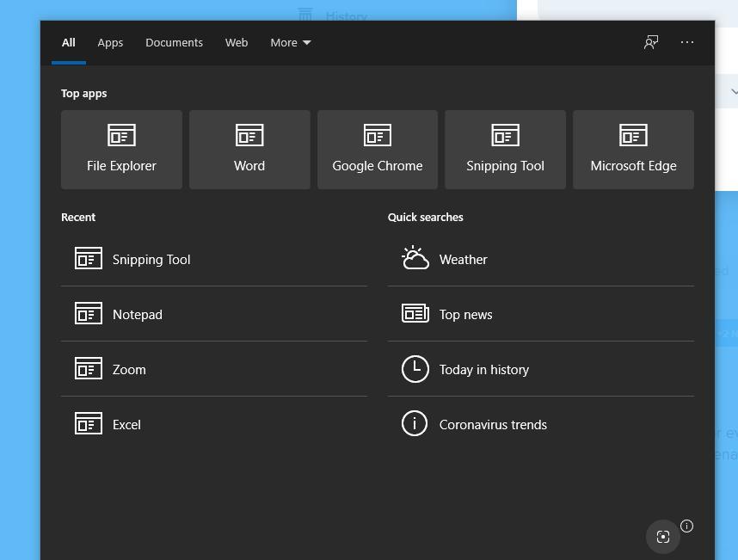Expand the More dropdown filter
Screen dimensions: 738x560
pyautogui.click(x=290, y=42)
